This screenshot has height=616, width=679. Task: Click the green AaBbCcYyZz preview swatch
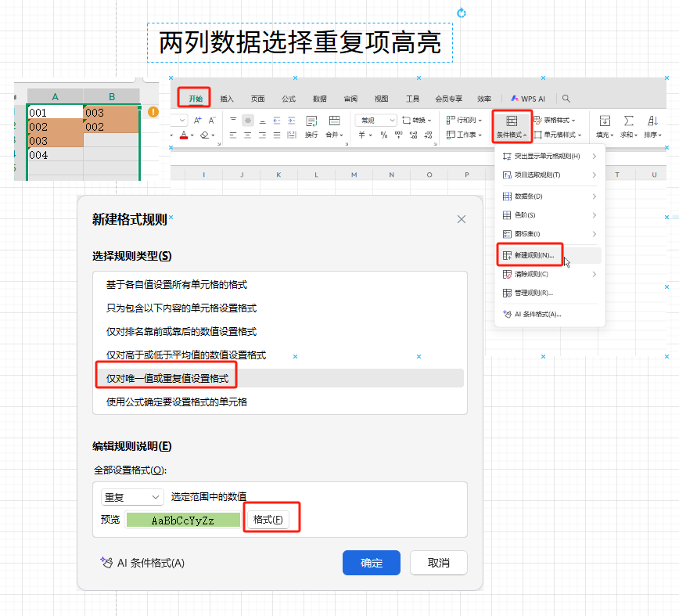[x=183, y=520]
